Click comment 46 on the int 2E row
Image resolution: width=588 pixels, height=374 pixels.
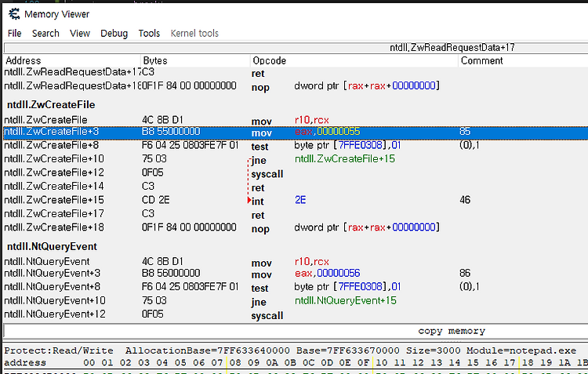[x=465, y=200]
